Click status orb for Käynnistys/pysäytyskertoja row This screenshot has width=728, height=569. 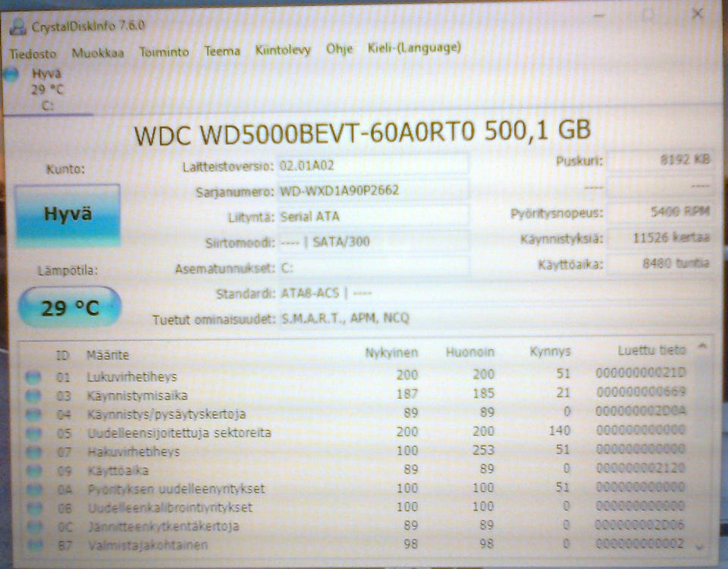click(33, 414)
